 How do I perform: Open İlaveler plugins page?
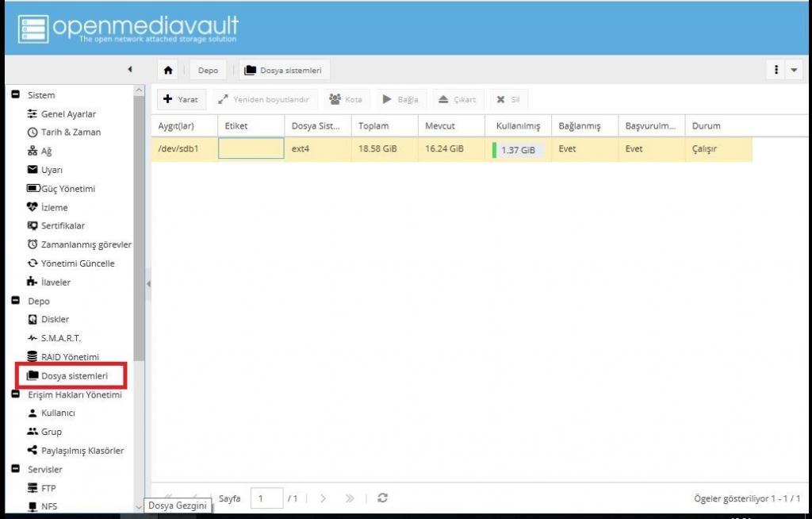(x=48, y=282)
